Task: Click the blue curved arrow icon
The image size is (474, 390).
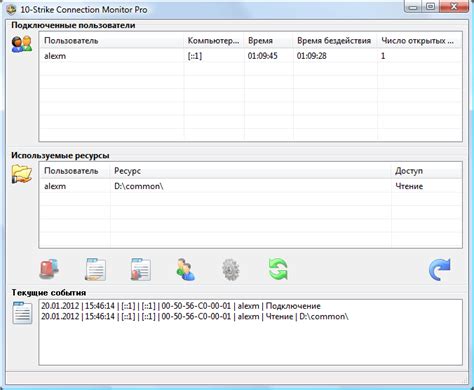Action: [x=440, y=269]
